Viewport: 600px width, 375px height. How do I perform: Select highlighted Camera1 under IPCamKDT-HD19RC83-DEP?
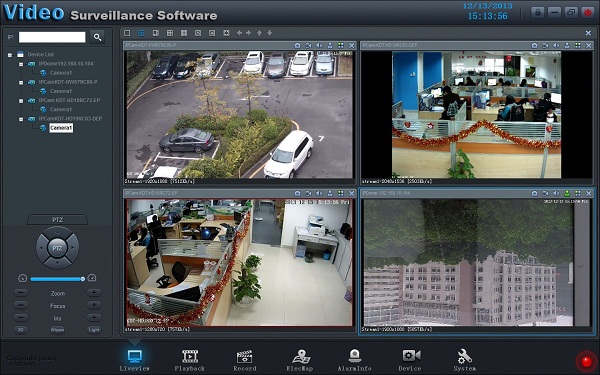click(x=61, y=128)
